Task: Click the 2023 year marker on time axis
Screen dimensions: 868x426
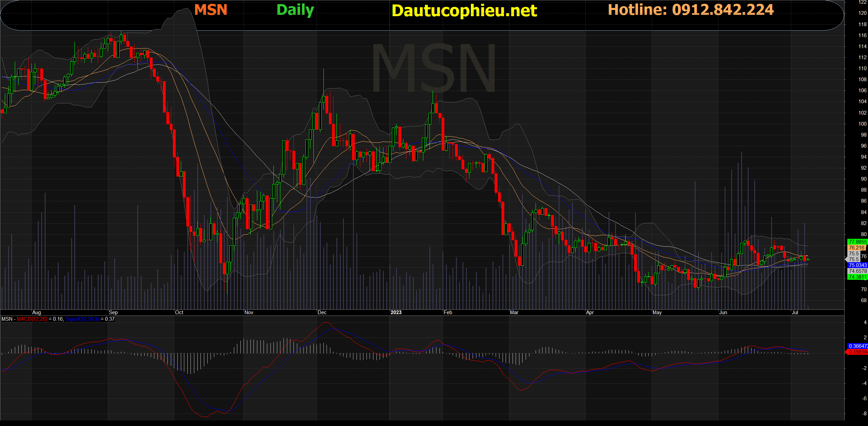Action: 396,312
